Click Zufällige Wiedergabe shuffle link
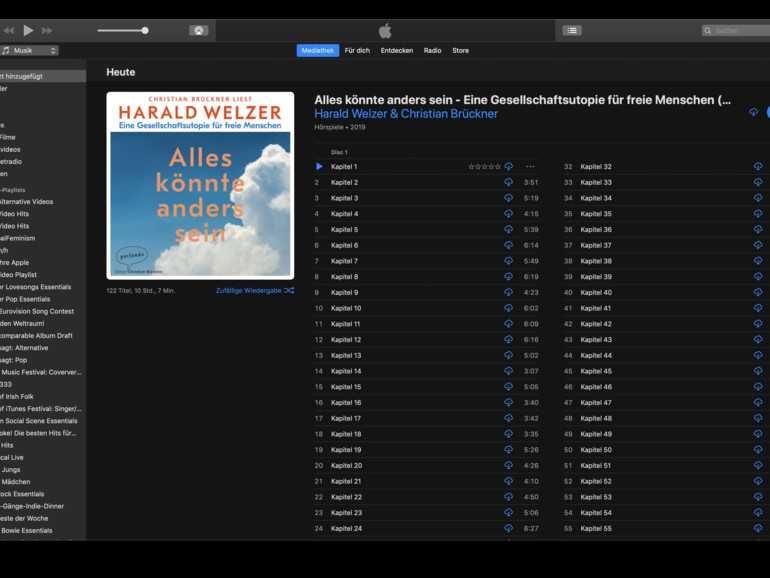This screenshot has width=770, height=578. (x=255, y=291)
